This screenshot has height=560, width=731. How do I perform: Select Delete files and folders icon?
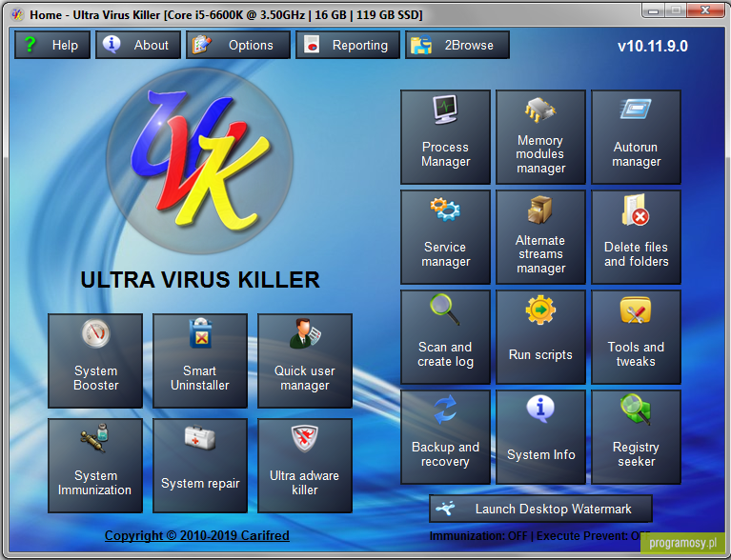tap(636, 210)
